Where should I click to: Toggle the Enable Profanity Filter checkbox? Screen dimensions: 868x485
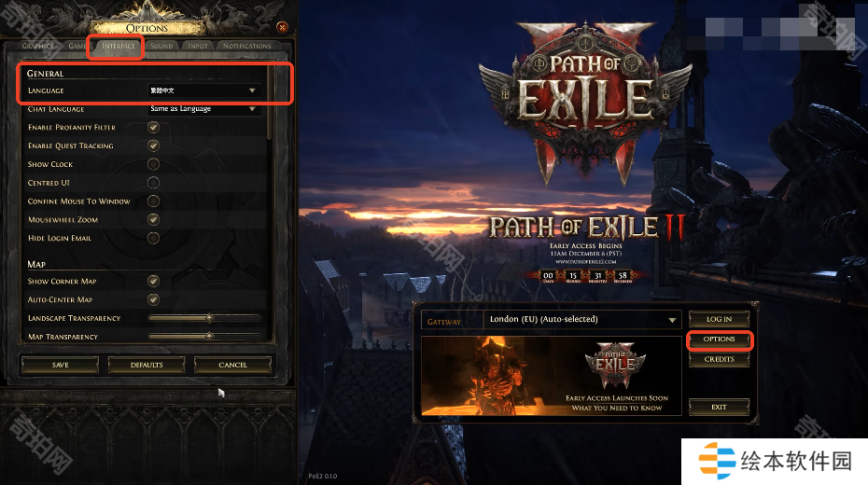pyautogui.click(x=153, y=127)
